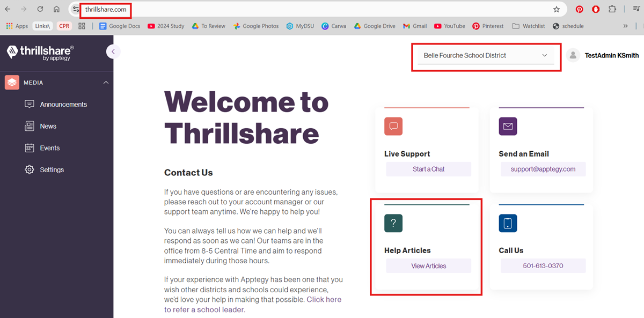Open Google Drive bookmark

[x=375, y=26]
